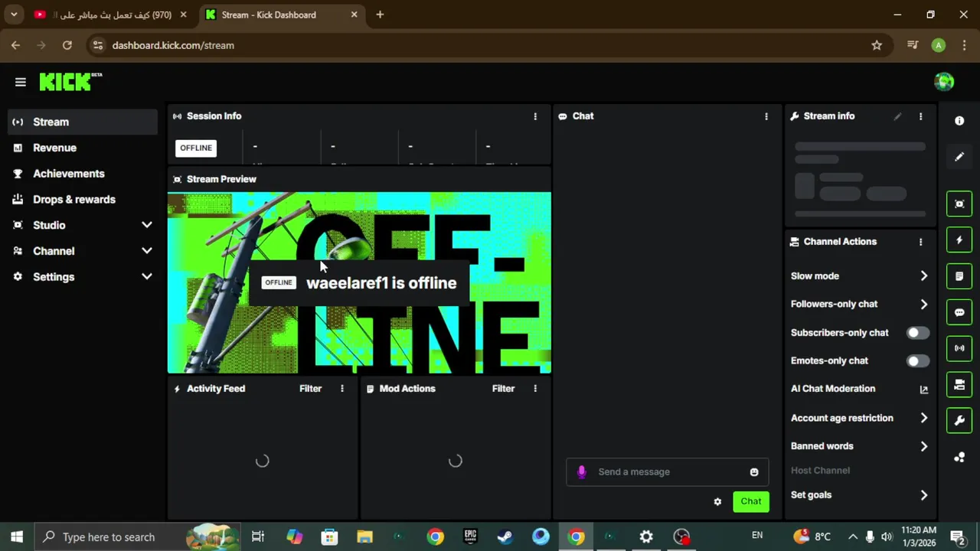Open chat settings gear icon
Screen dimensions: 980x551
pos(717,502)
